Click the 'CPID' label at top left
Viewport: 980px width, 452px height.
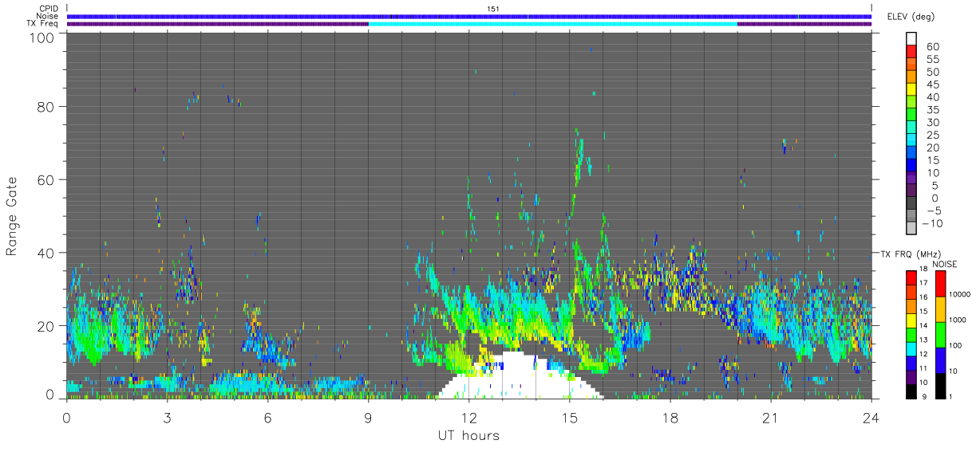tap(50, 9)
